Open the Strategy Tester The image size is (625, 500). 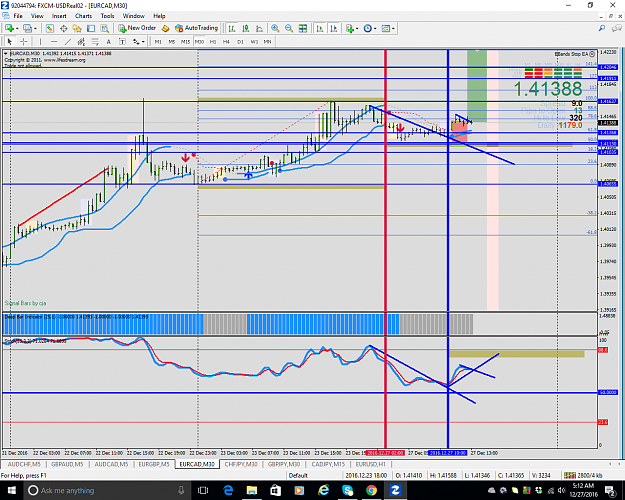click(x=104, y=28)
